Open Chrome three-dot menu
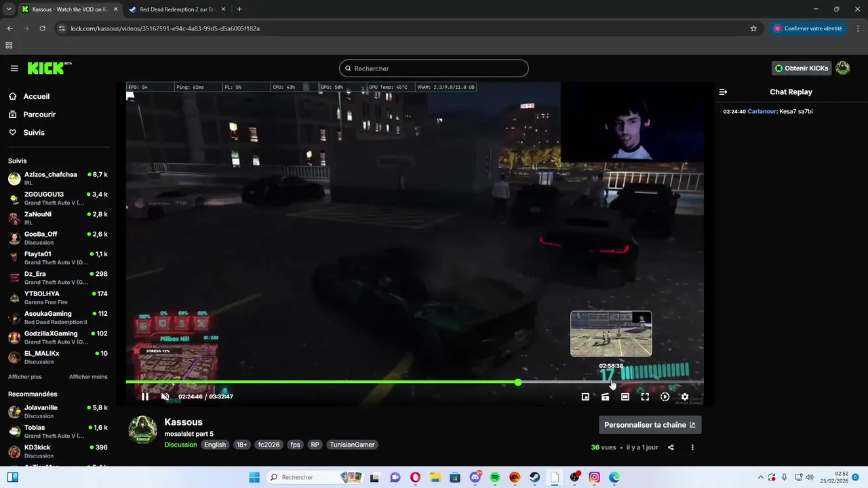 [x=858, y=28]
